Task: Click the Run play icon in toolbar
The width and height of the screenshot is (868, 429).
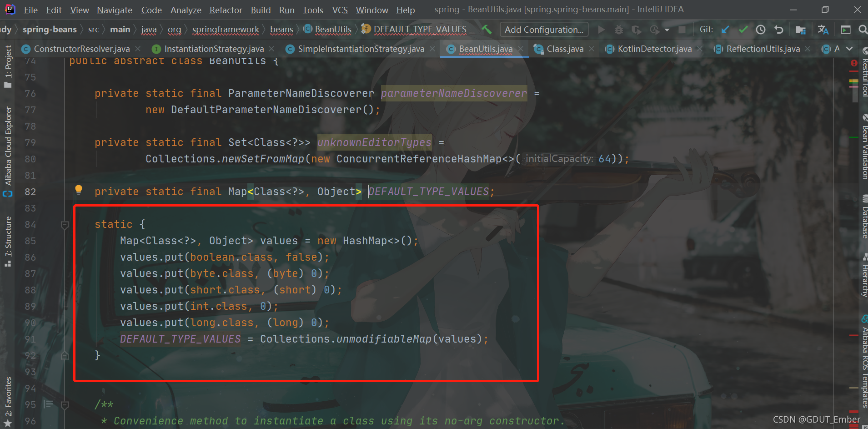Action: 602,30
